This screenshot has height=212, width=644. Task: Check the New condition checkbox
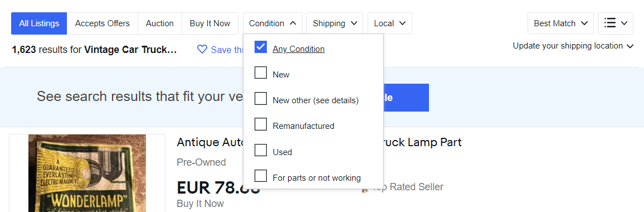(x=261, y=73)
